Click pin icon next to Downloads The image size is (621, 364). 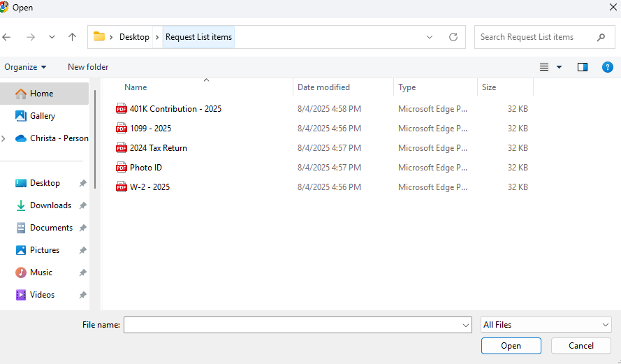point(82,205)
